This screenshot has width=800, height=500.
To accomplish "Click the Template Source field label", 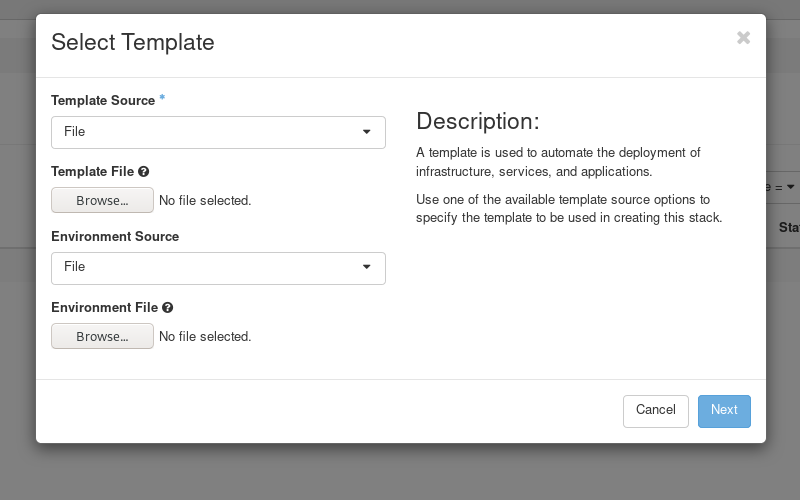I will 103,101.
